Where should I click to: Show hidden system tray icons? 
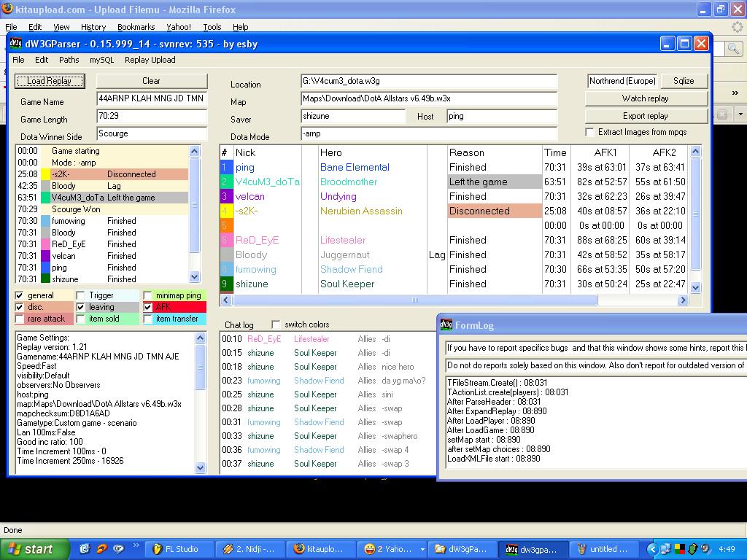[x=652, y=549]
